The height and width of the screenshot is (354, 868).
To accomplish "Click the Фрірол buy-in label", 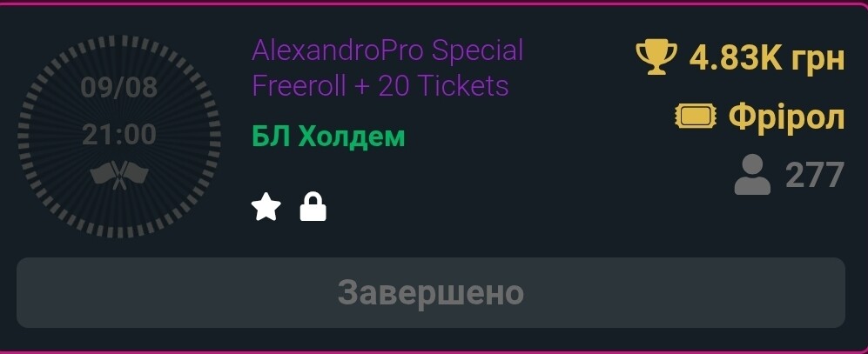I will coord(787,117).
